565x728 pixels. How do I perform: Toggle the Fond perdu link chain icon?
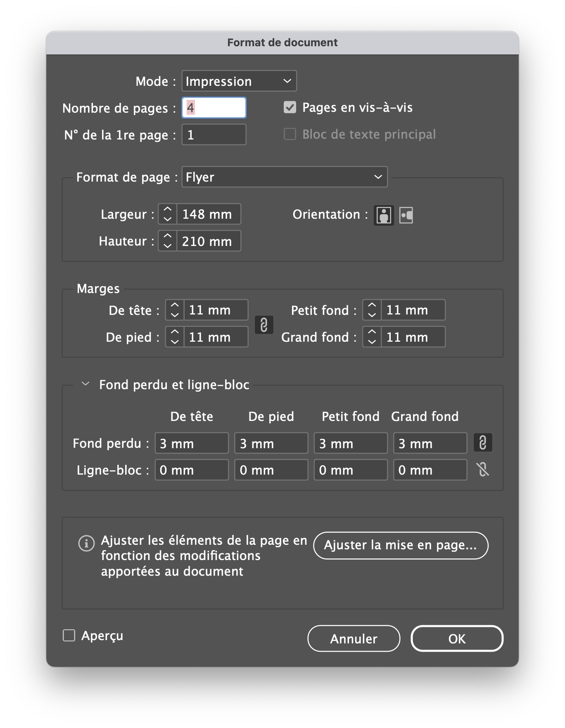tap(482, 443)
